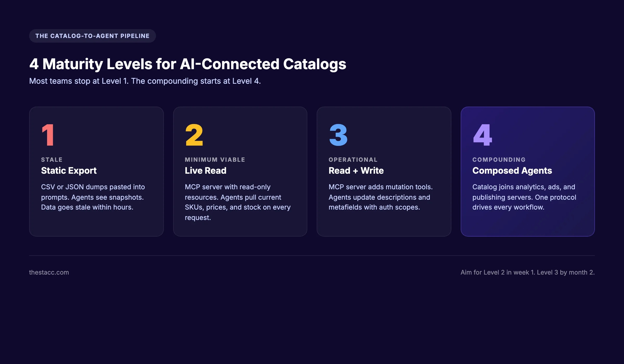Click the 'THE CATALOG-TO-AGENT PIPELINE' pill badge

click(x=92, y=36)
